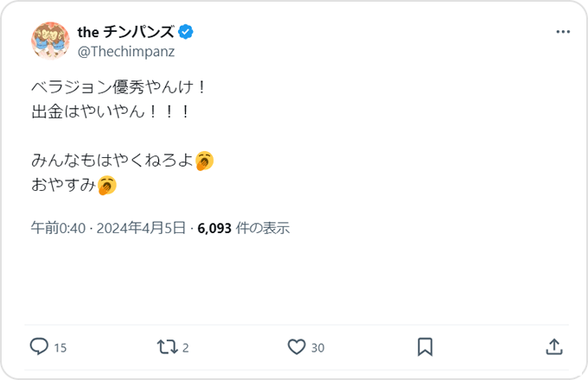Open the share tweet icon
This screenshot has width=588, height=380.
553,346
